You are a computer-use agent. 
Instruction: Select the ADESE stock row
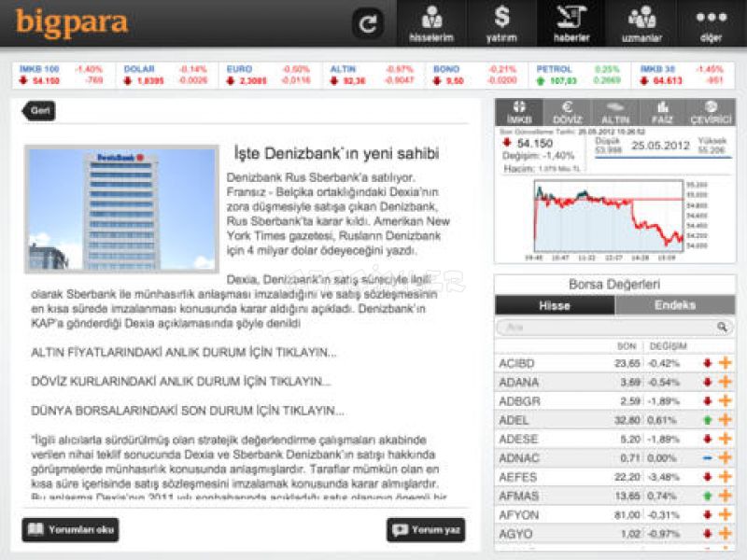coord(615,439)
